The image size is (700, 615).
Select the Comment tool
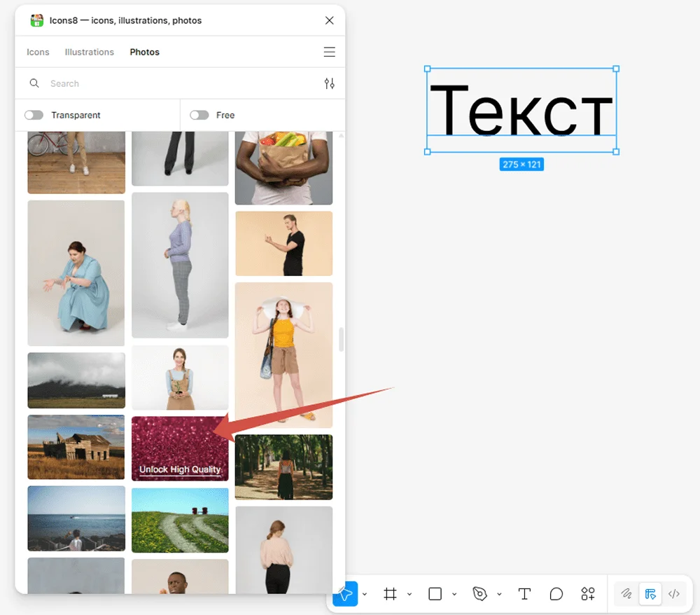coord(556,594)
